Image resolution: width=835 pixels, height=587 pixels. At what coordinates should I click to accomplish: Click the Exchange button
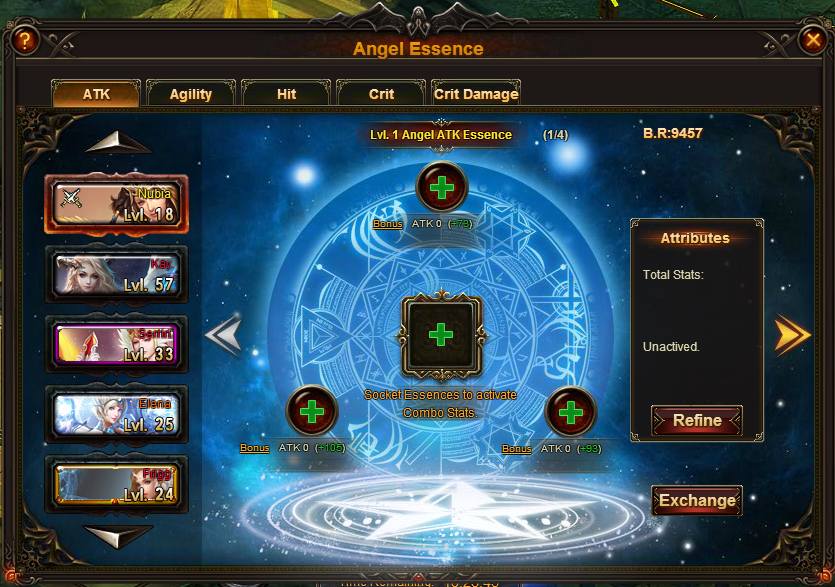pos(697,500)
